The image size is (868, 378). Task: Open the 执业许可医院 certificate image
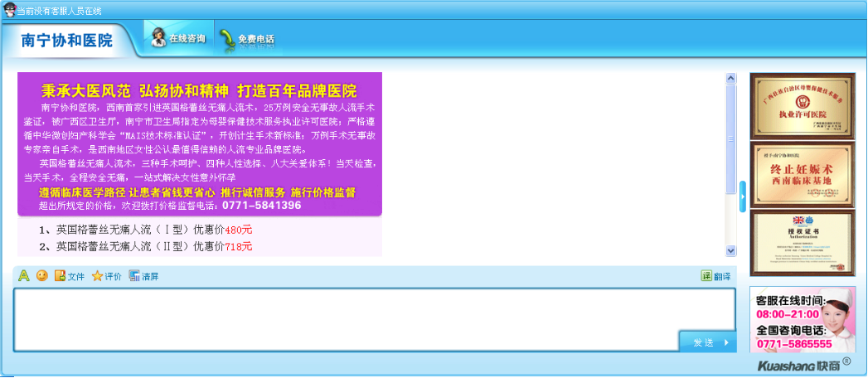pyautogui.click(x=790, y=105)
